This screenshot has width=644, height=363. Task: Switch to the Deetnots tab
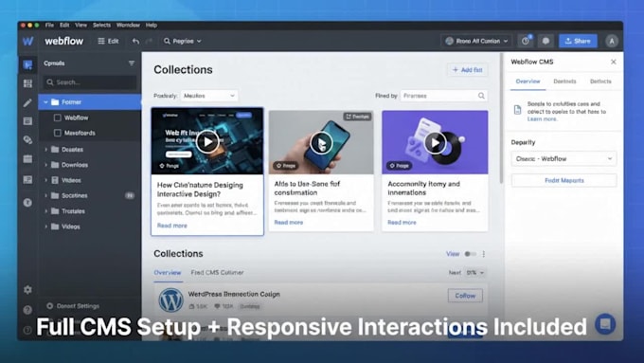point(564,82)
